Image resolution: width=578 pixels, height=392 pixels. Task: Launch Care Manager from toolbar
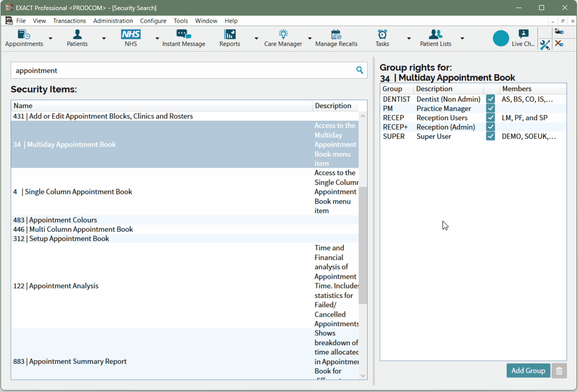point(283,38)
